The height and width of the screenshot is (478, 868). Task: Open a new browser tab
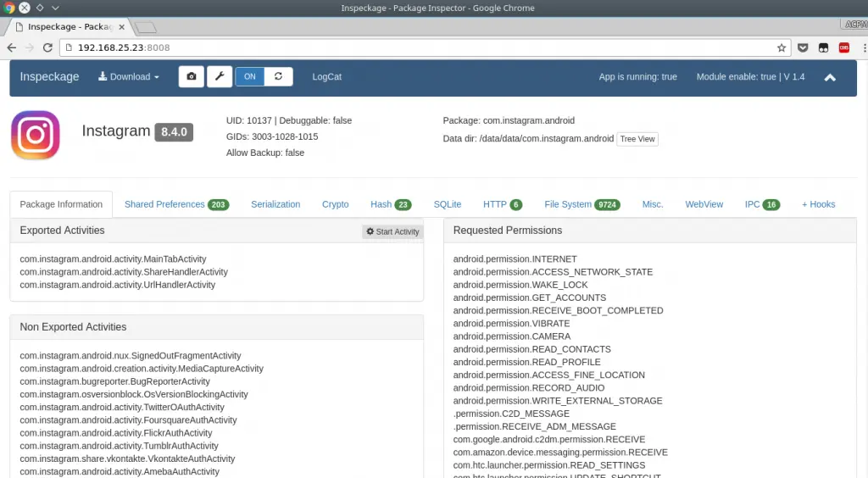145,27
